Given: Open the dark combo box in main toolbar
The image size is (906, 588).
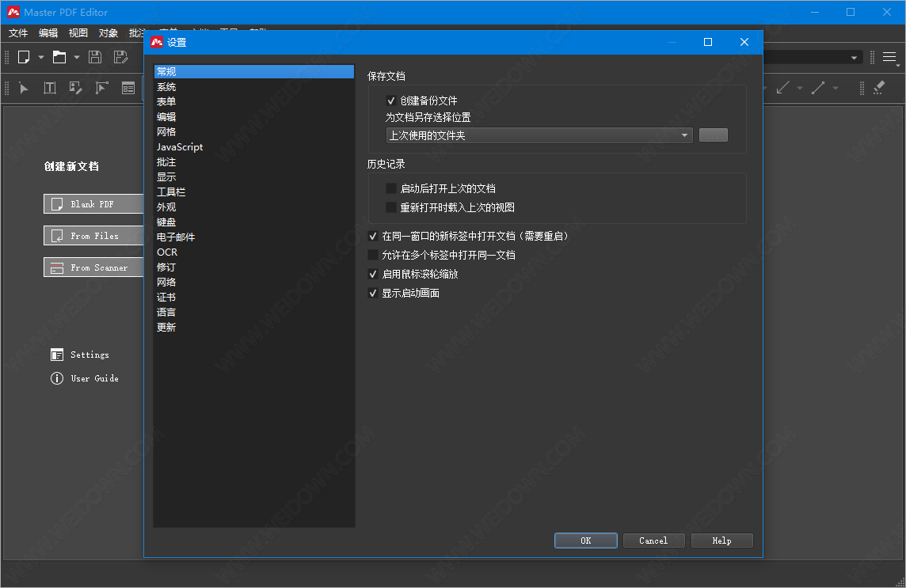Looking at the screenshot, I should click(813, 57).
